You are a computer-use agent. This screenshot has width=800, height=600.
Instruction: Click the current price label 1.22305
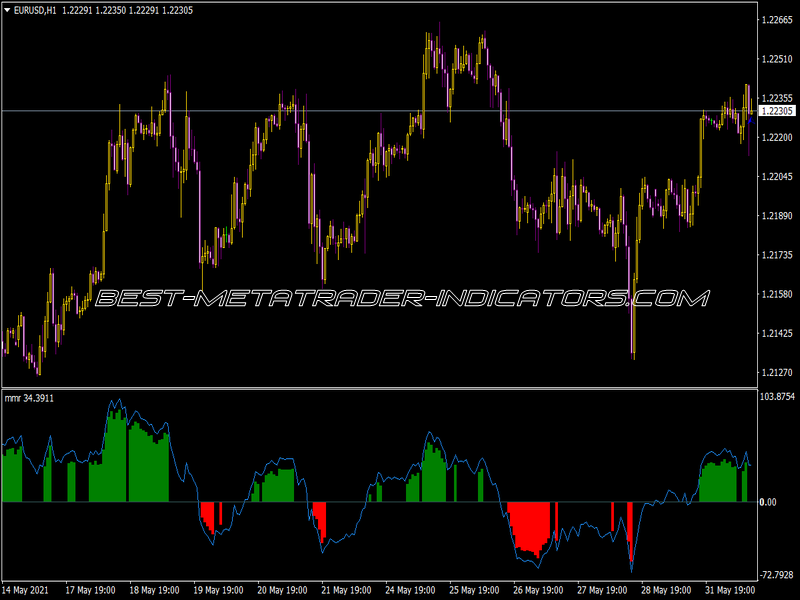[777, 111]
